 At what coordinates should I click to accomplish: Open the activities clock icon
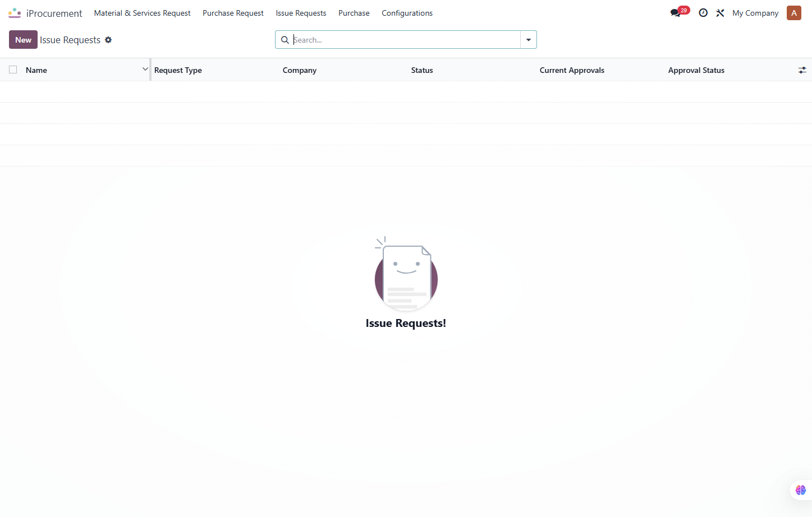[x=703, y=13]
